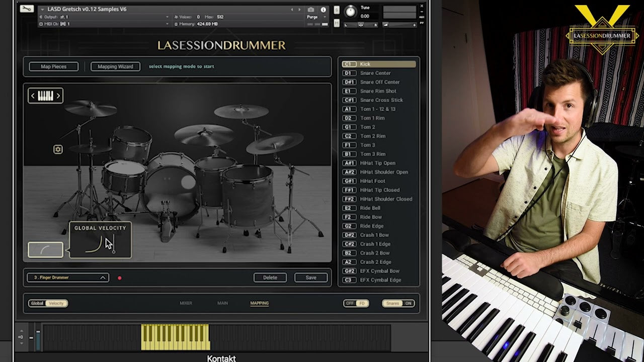Select Ride Bell row
The width and height of the screenshot is (644, 362).
pos(379,208)
